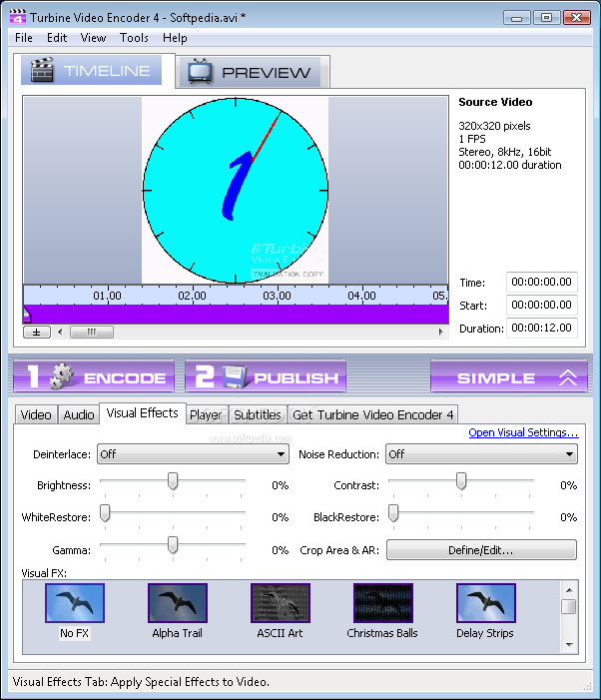Click the Gamma slider handle
Screen dimensions: 601x700
tap(173, 545)
